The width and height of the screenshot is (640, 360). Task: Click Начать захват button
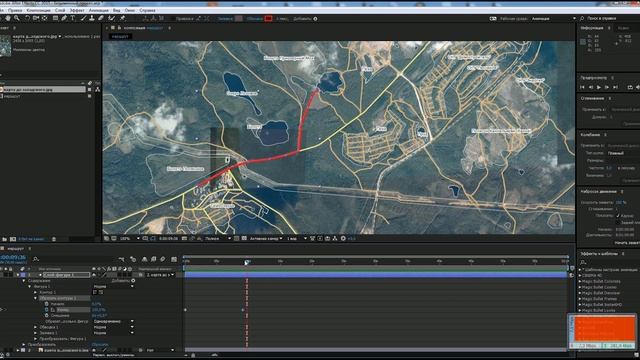[627, 243]
